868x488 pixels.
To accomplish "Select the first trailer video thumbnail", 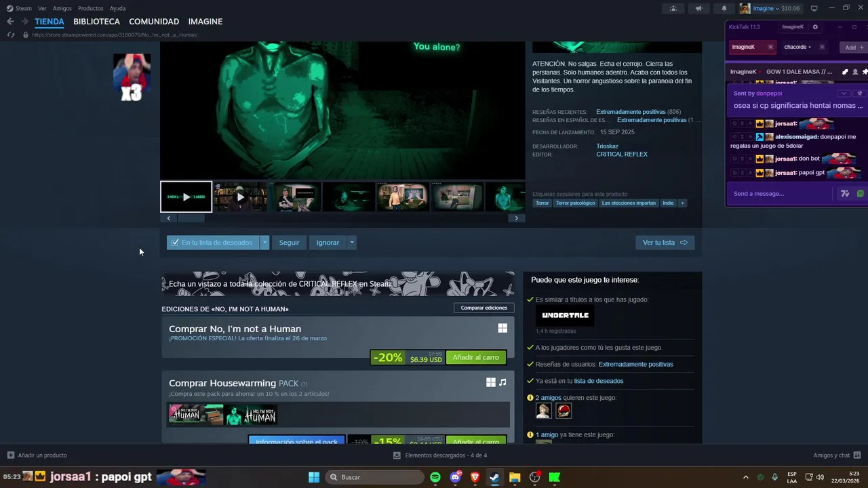I will 186,197.
